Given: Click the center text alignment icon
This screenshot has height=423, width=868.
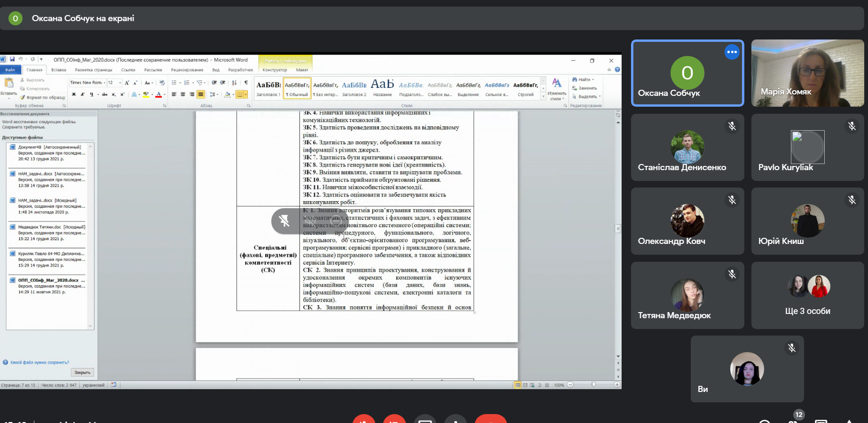Looking at the screenshot, I should pyautogui.click(x=183, y=94).
